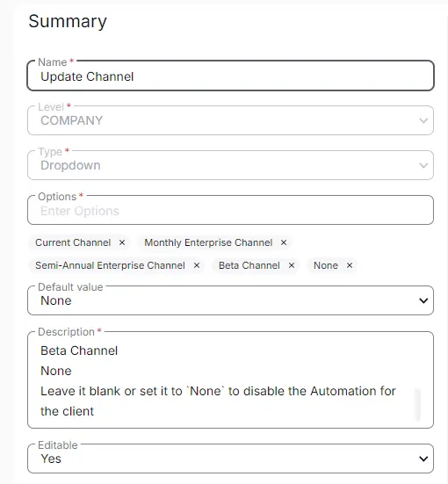
Task: Expand the Editable dropdown chevron
Action: [x=423, y=459]
